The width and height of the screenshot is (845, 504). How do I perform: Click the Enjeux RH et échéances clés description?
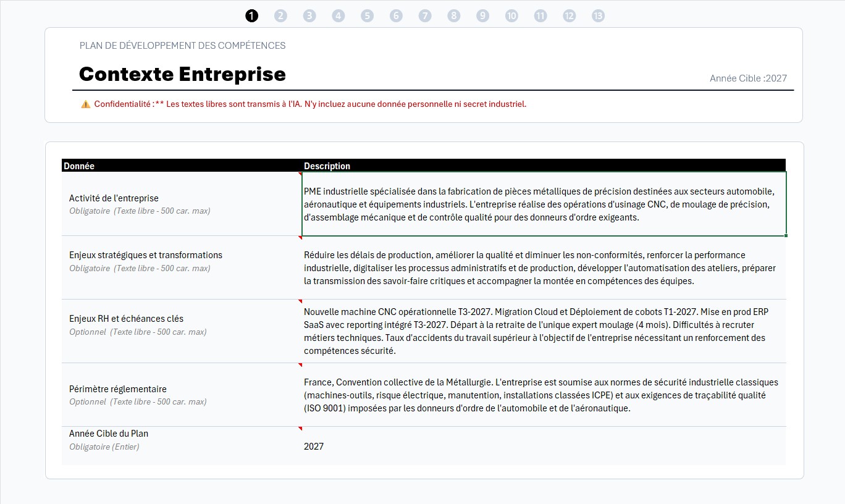pyautogui.click(x=544, y=331)
